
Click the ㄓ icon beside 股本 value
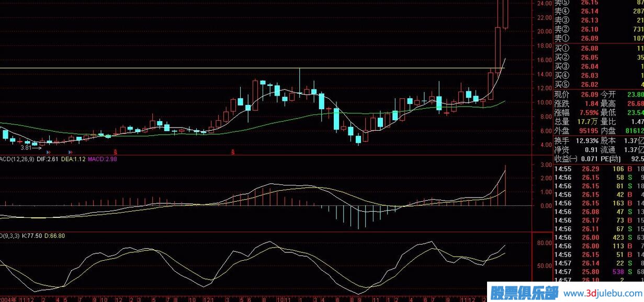[x=640, y=141]
